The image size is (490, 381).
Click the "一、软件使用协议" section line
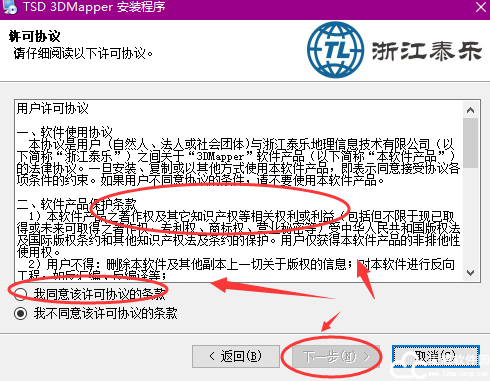tap(65, 133)
